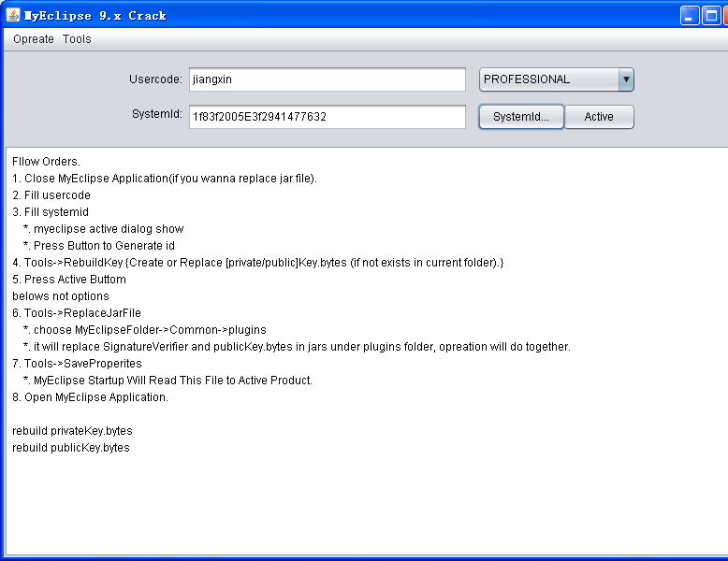This screenshot has height=561, width=728.
Task: Click 'rebuild publicKey.bytes' log line
Action: click(x=71, y=448)
